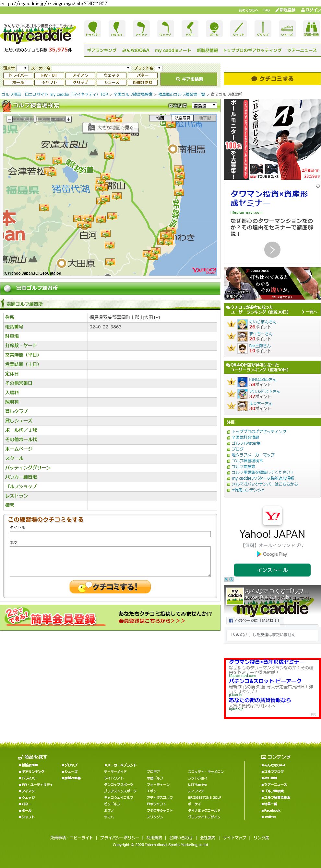Switch map to 地下街 view

click(x=205, y=118)
